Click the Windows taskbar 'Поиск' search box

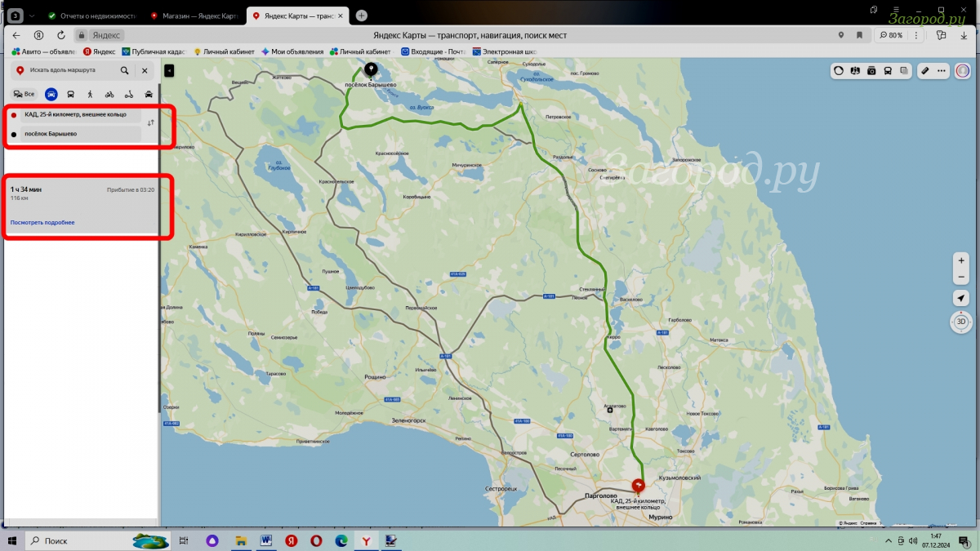click(98, 540)
